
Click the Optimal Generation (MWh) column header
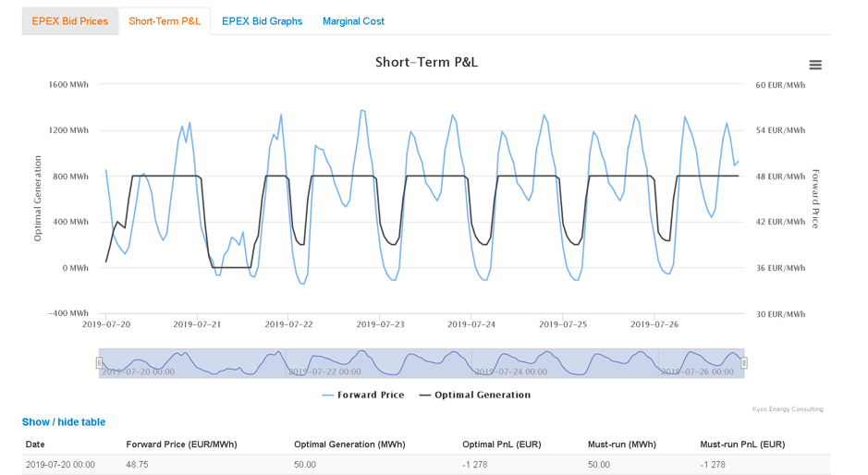tap(349, 444)
